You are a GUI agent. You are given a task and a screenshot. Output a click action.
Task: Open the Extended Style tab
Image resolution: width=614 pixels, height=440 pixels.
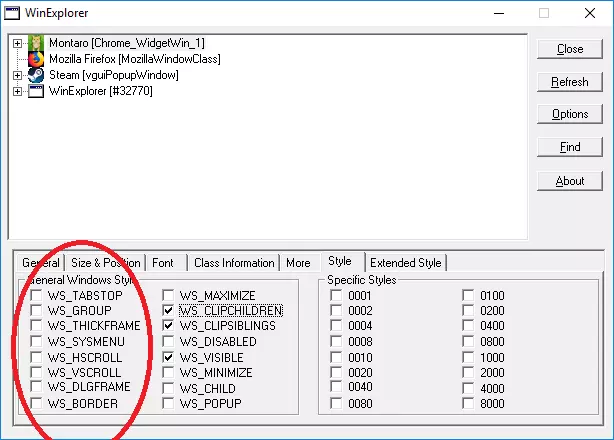click(x=406, y=263)
